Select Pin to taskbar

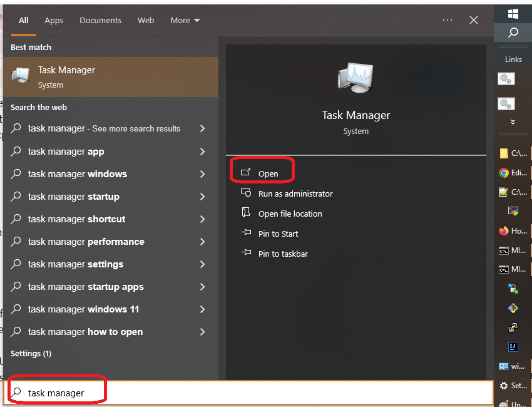coord(274,254)
